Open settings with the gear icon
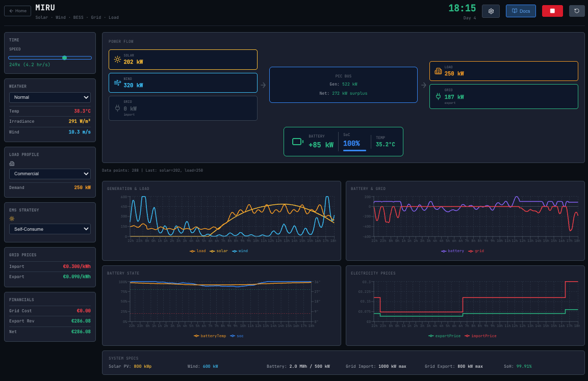Viewport: 588px width, 381px height. [x=491, y=11]
